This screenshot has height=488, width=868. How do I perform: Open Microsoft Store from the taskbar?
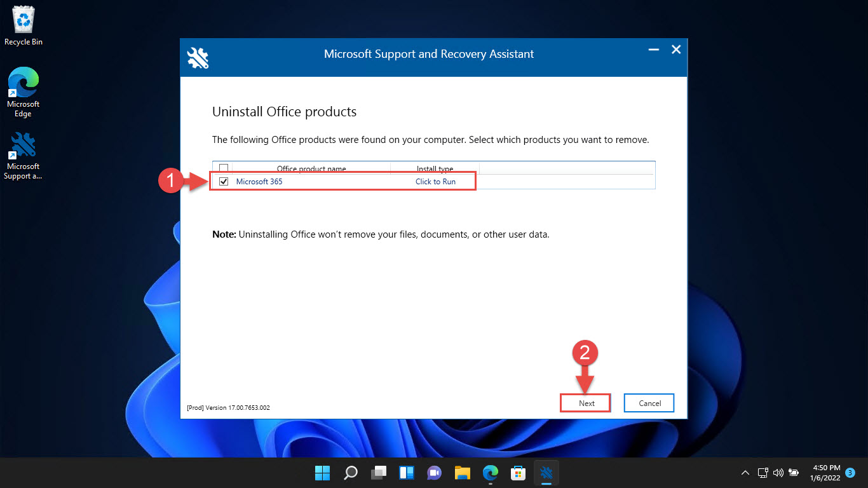point(518,473)
